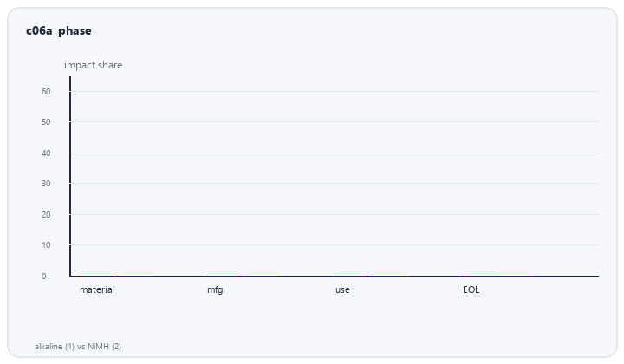This screenshot has width=624, height=364.
Task: Select the dark orange material bar
Action: point(96,276)
